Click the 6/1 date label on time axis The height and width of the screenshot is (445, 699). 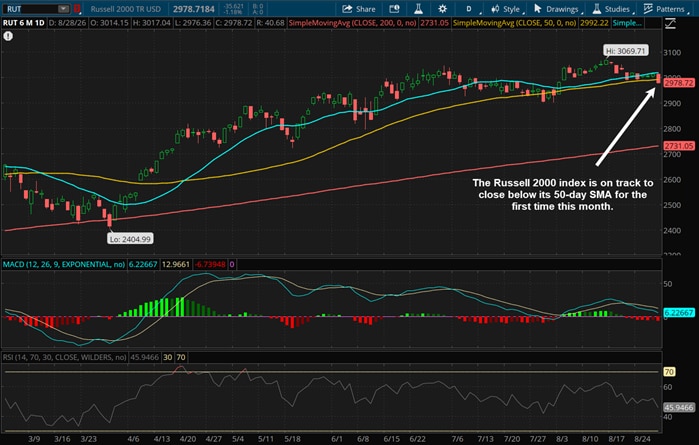(x=337, y=439)
